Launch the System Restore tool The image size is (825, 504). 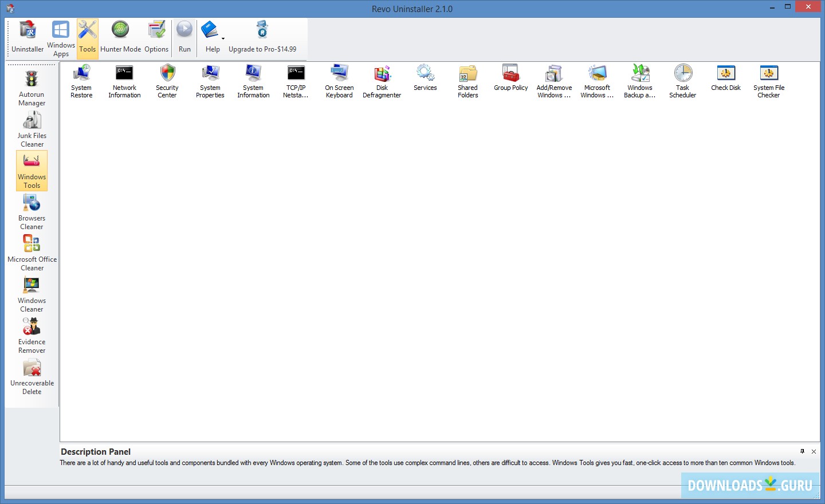point(81,81)
